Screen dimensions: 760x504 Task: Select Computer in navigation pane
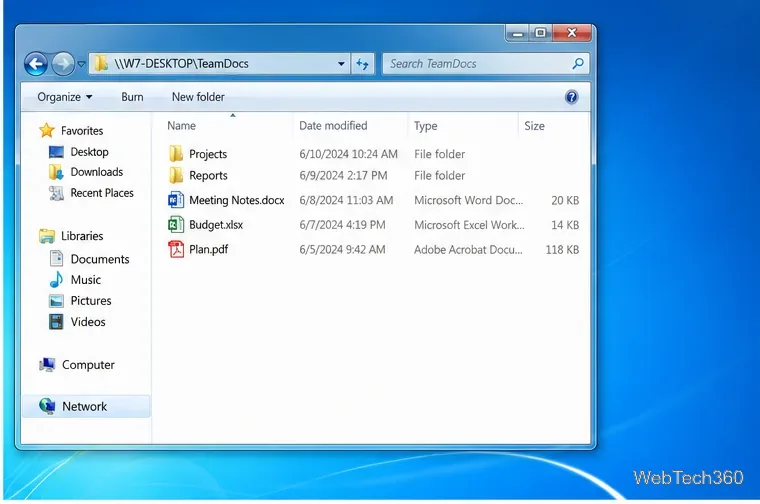(x=88, y=365)
